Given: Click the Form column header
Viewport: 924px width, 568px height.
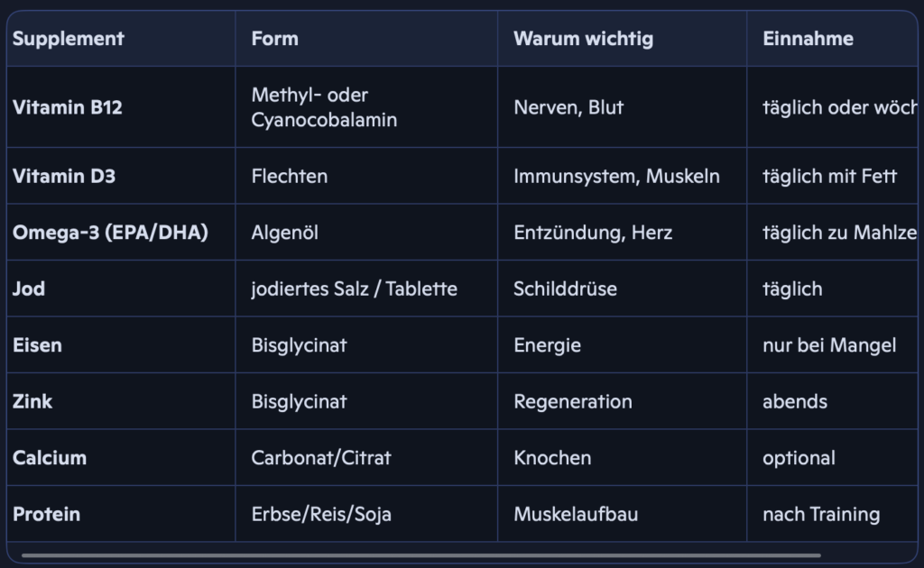Looking at the screenshot, I should pyautogui.click(x=274, y=39).
